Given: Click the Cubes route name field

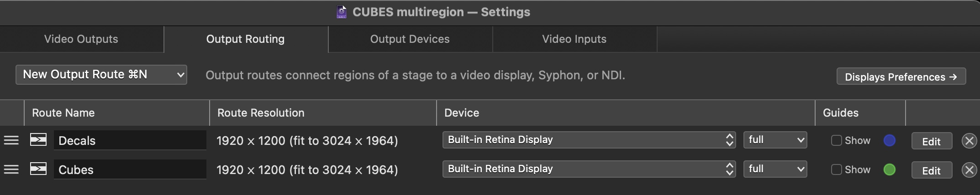Looking at the screenshot, I should [130, 169].
